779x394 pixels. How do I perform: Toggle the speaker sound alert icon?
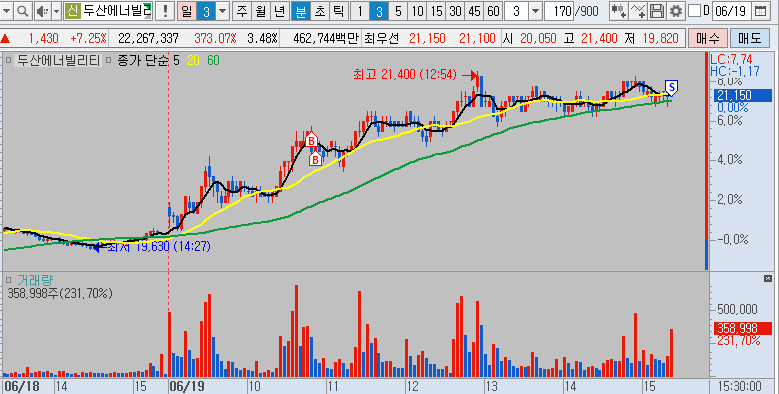pos(43,11)
